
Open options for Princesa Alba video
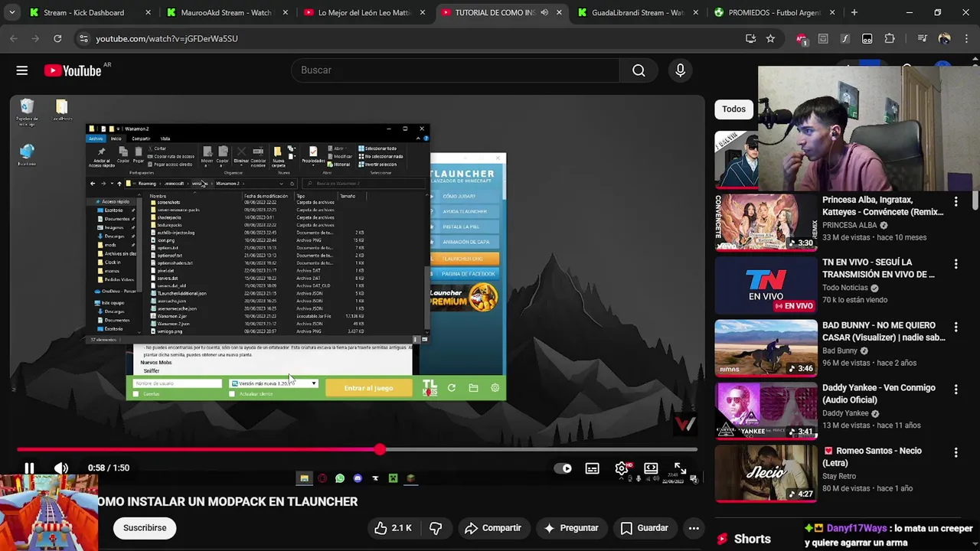(955, 201)
